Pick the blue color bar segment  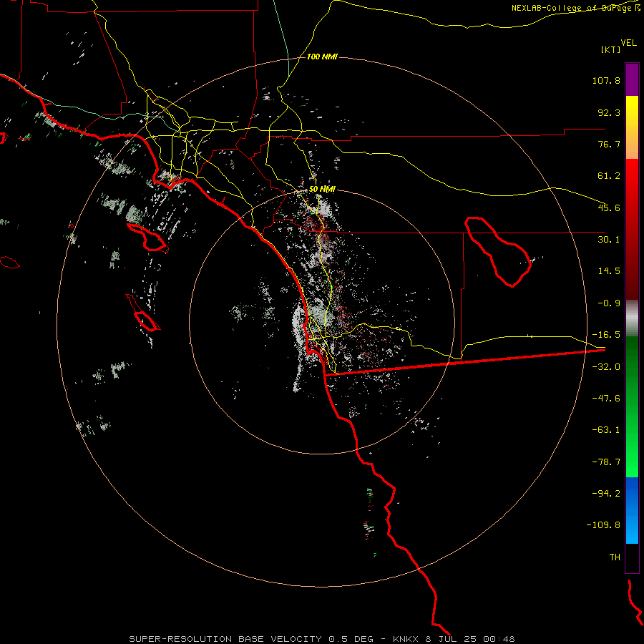[632, 510]
